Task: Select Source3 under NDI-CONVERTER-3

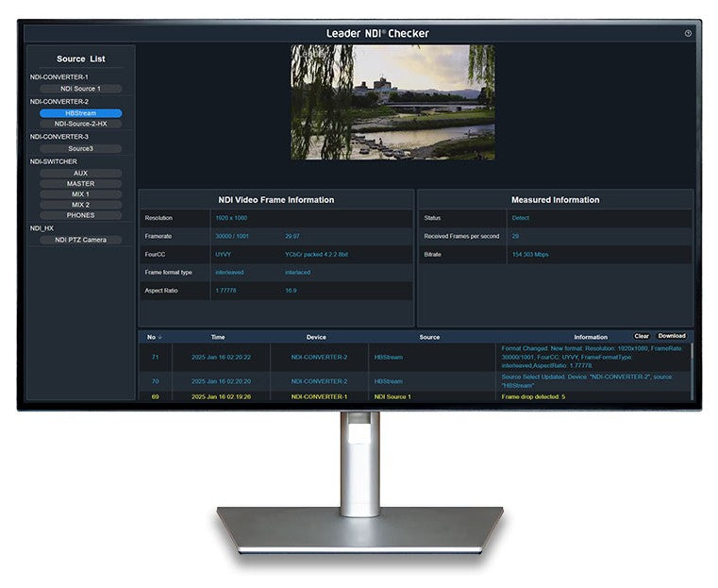Action: 80,148
